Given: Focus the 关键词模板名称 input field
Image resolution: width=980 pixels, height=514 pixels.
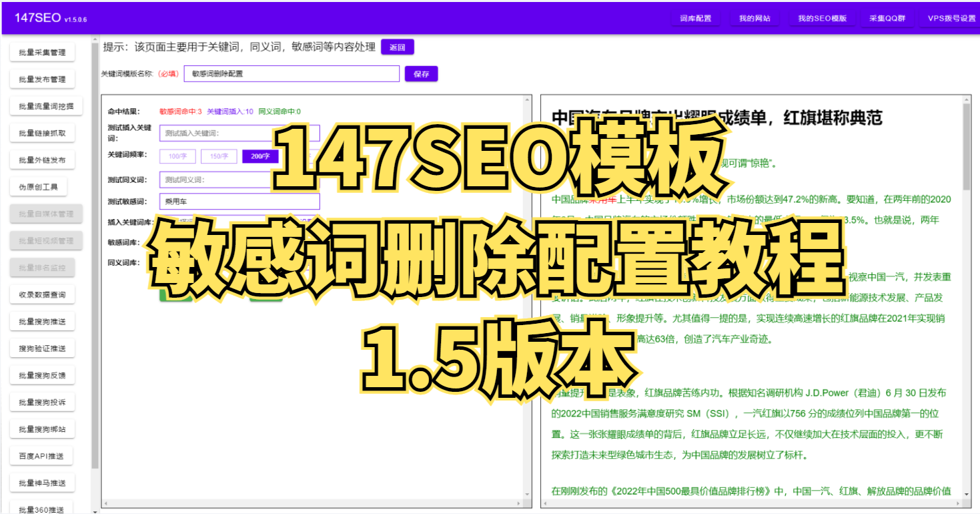Looking at the screenshot, I should (292, 74).
